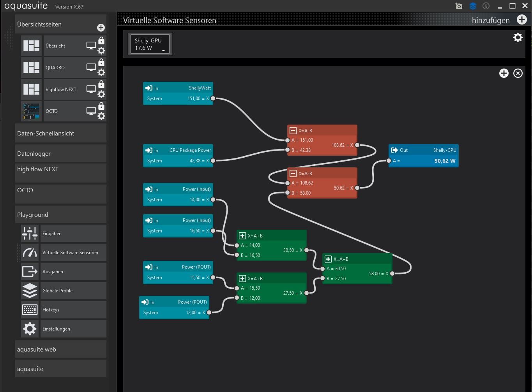Click the gauge icon for Virtuelle Software Sensoren
The height and width of the screenshot is (392, 532).
coord(30,253)
